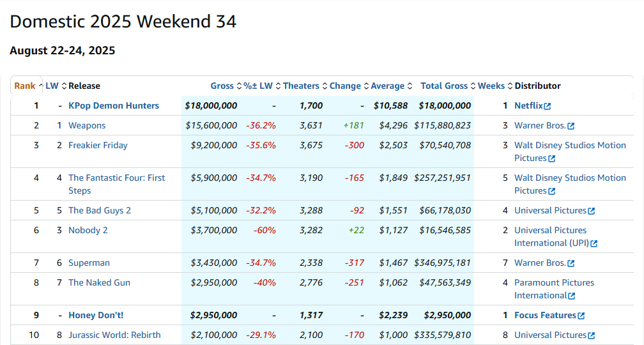Screen dimensions: 644x345
Task: Click Superman's $3,430,000 gross cell
Action: [214, 263]
